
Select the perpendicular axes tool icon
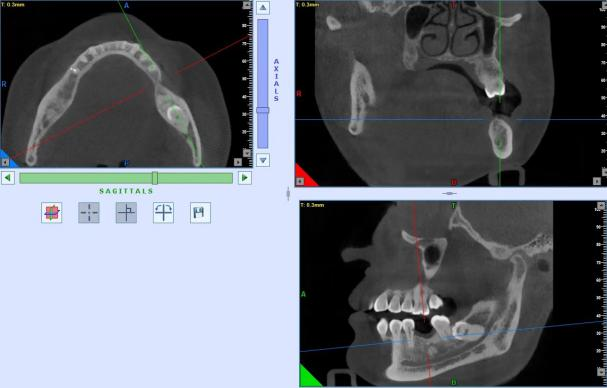[126, 213]
